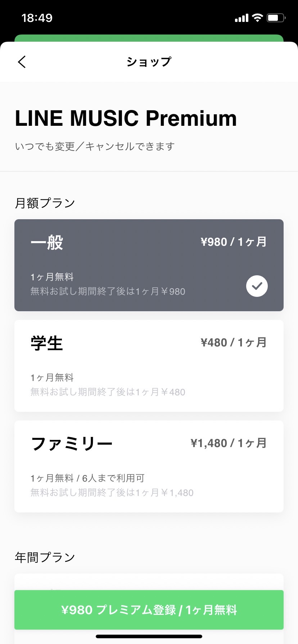The image size is (298, 644).
Task: Tap the LINE MUSIC Premium heading
Action: [x=126, y=119]
